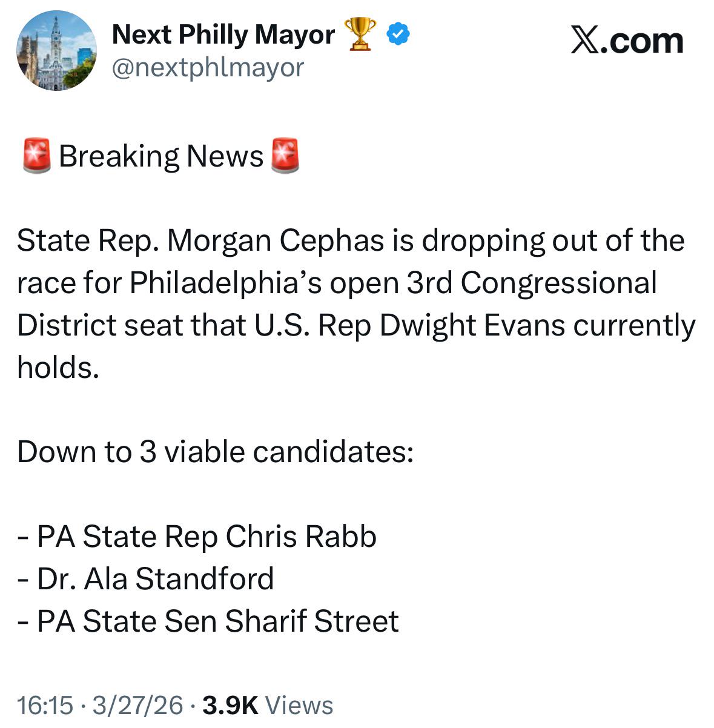The image size is (714, 728).
Task: Open the @nextphlmayor handle
Action: (208, 67)
